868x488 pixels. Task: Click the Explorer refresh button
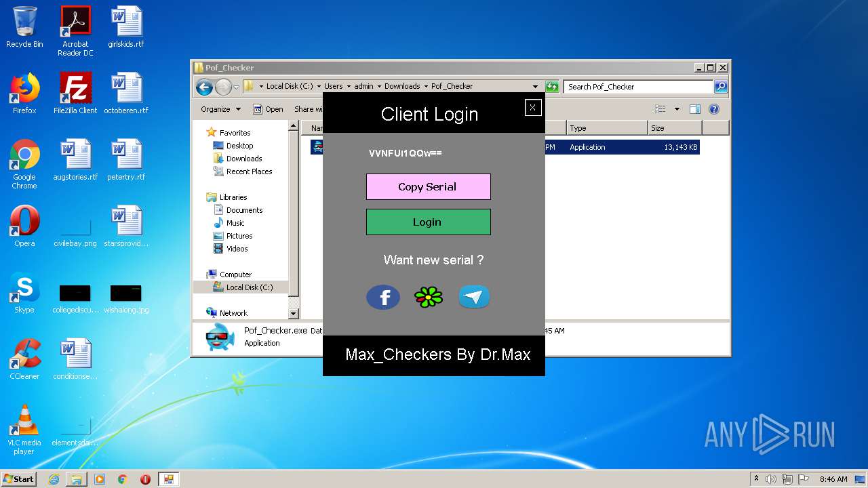pos(552,87)
